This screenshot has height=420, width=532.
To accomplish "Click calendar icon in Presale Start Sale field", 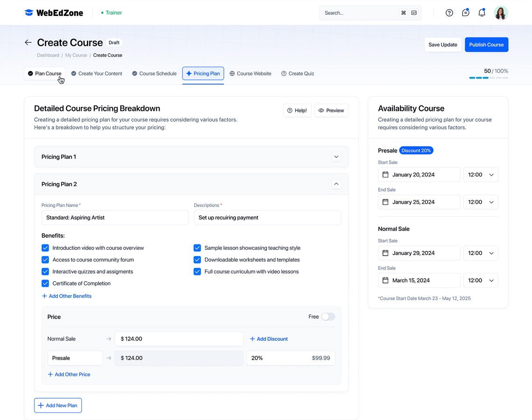I will 385,175.
